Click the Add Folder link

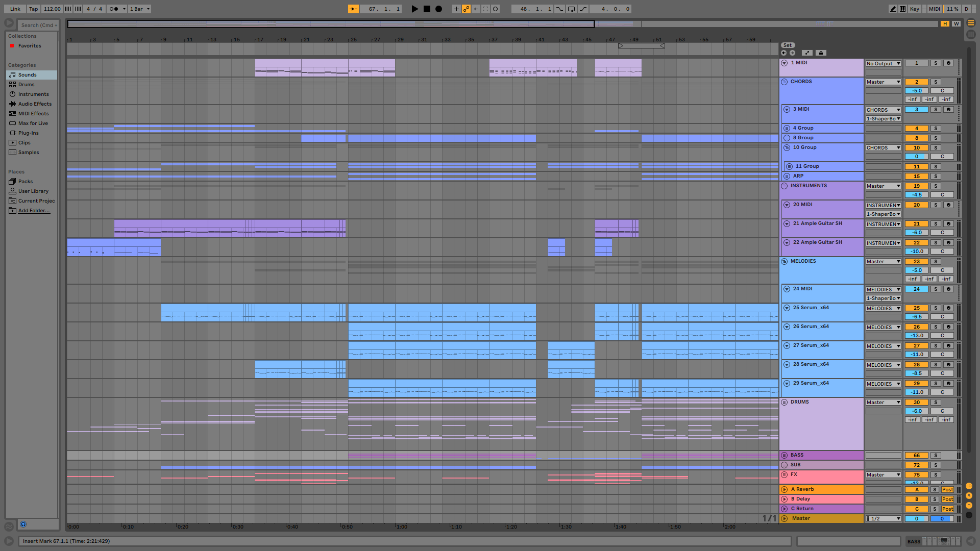tap(34, 210)
